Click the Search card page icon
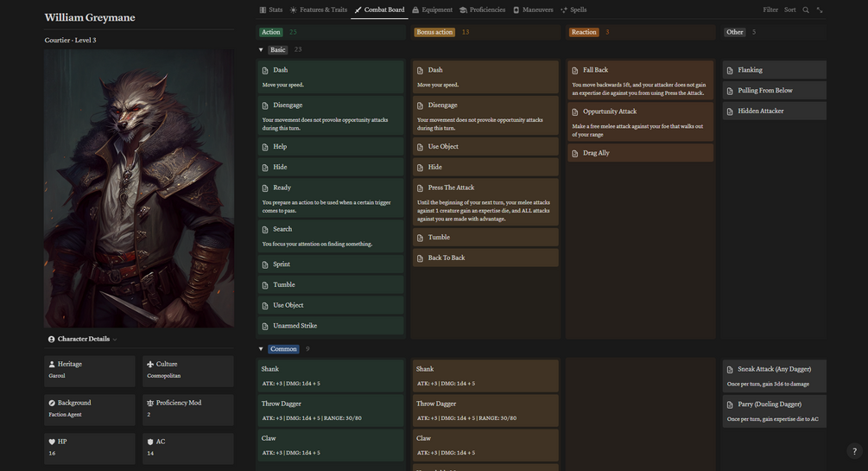The width and height of the screenshot is (868, 471). click(x=265, y=229)
